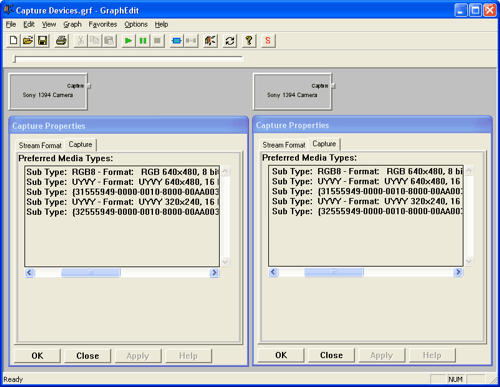Image resolution: width=500 pixels, height=387 pixels.
Task: Click the Ready status bar text
Action: coord(13,379)
